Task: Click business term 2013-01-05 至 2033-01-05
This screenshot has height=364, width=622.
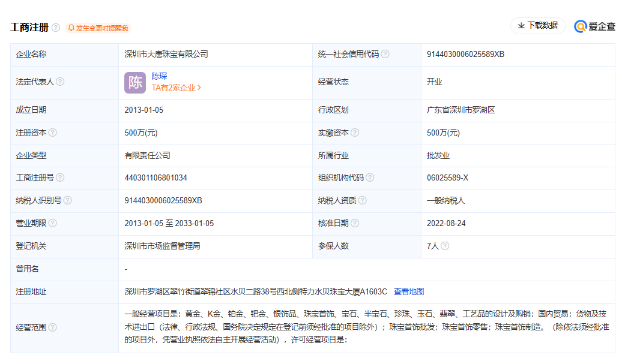Action: coord(169,224)
